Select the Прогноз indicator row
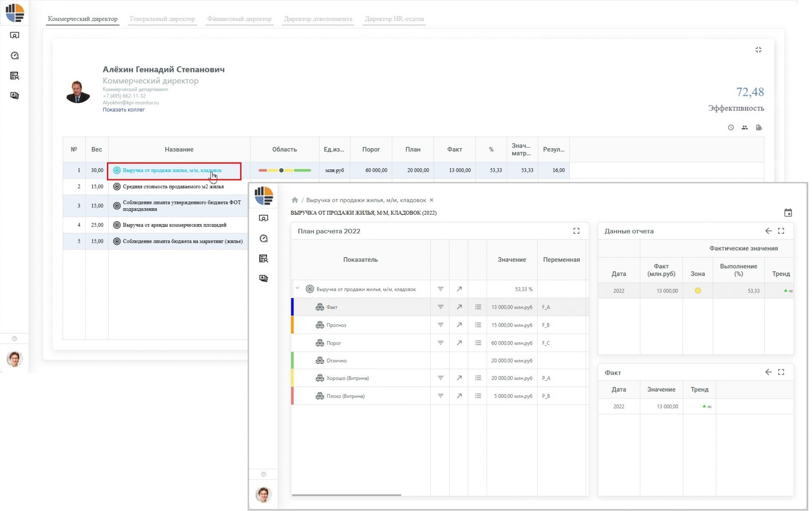Viewport: 812px width, 511px height. tap(439, 325)
